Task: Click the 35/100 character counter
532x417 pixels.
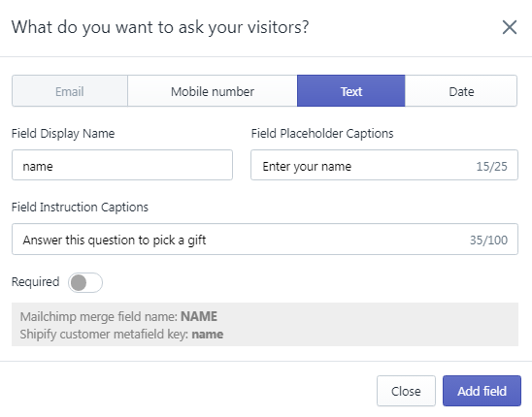Action: [488, 241]
